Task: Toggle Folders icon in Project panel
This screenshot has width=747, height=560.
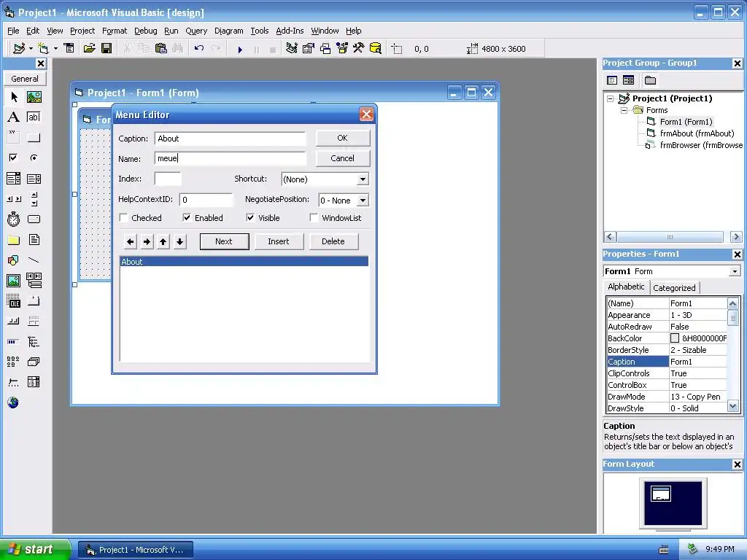Action: click(x=650, y=80)
